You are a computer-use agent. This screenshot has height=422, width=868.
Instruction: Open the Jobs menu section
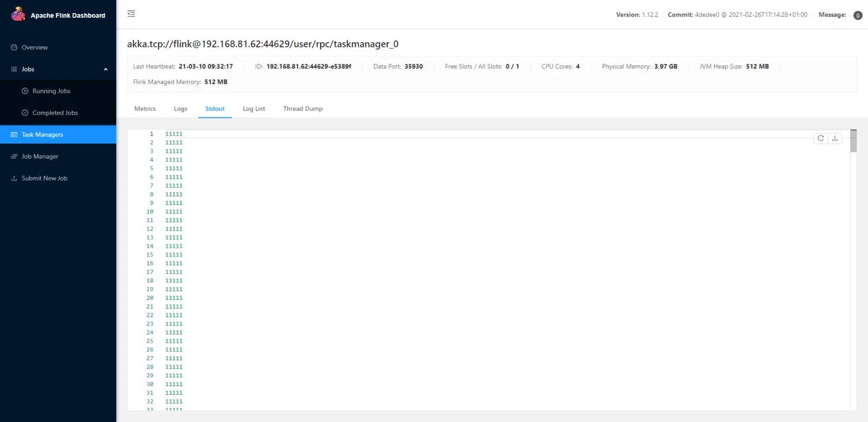point(28,69)
